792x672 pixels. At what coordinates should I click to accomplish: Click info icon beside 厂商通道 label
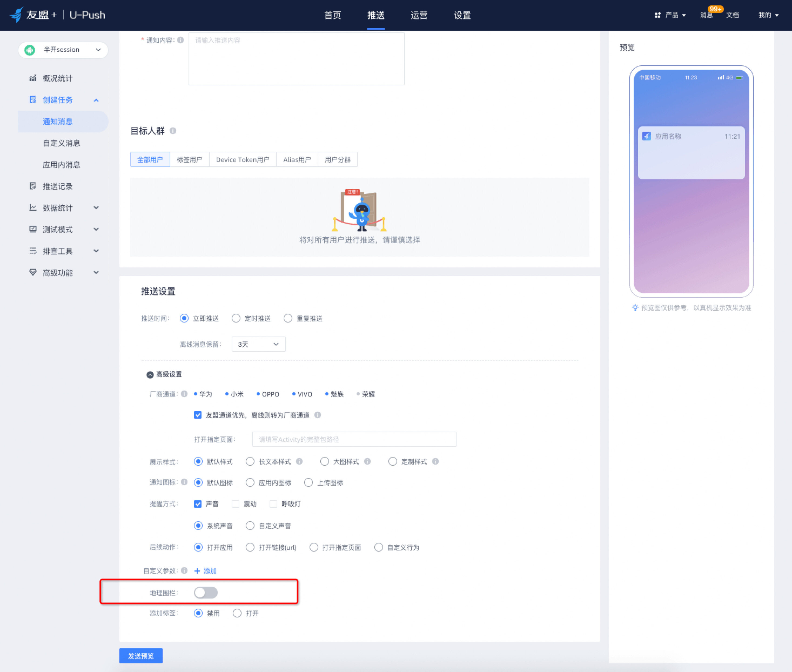(184, 394)
